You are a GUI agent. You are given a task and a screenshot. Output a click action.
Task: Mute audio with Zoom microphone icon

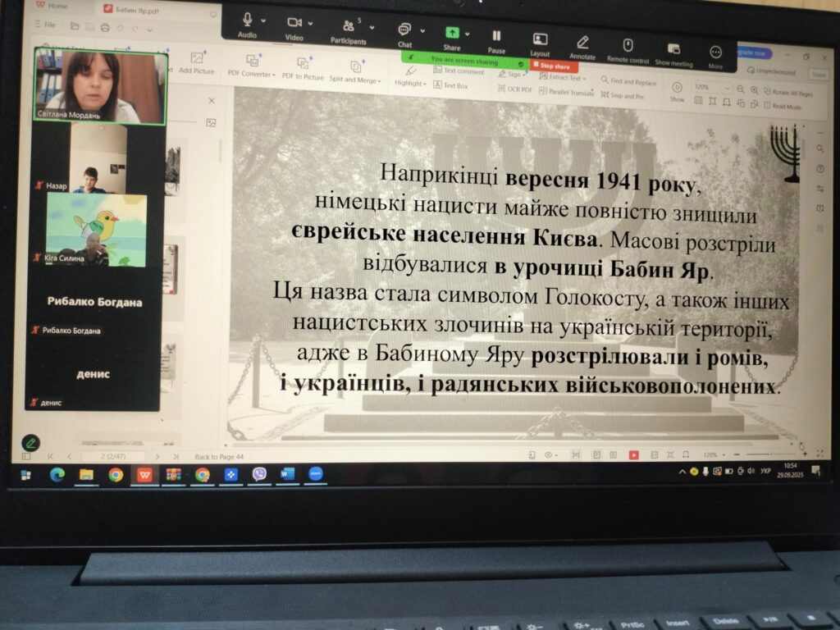coord(247,20)
